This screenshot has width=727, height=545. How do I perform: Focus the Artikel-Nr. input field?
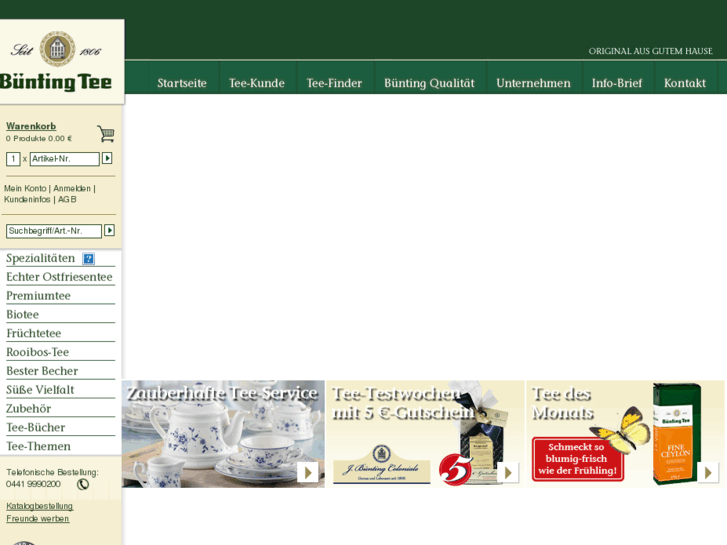click(64, 159)
